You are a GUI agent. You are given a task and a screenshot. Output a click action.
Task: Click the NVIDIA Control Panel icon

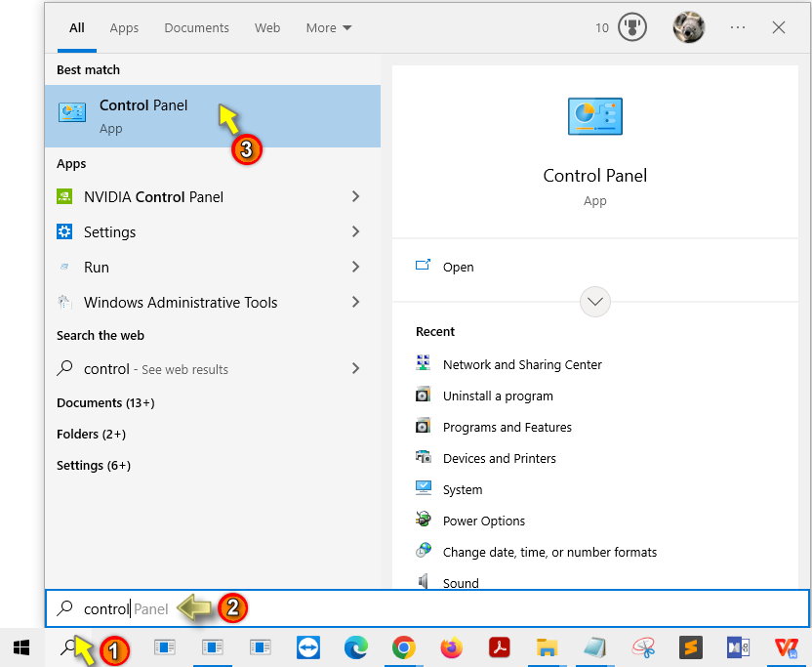tap(64, 196)
